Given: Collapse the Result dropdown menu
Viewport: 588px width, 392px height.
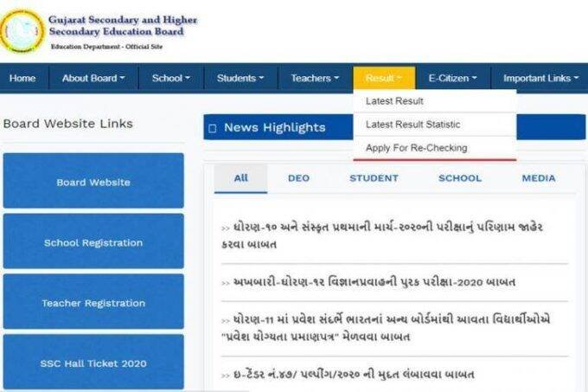Looking at the screenshot, I should coord(383,78).
